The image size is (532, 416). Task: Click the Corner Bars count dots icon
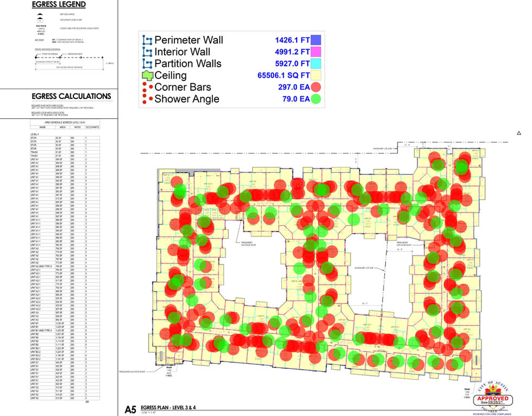(x=148, y=87)
